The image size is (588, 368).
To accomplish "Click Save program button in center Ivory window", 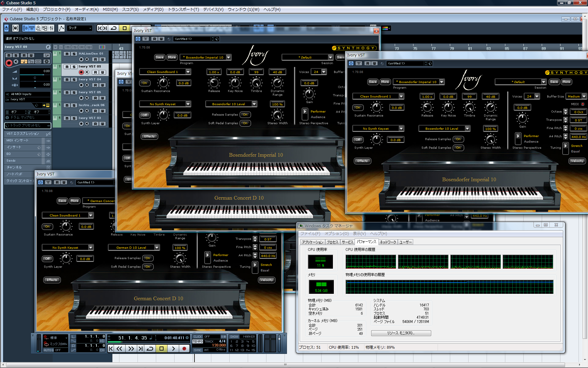I will pos(160,57).
